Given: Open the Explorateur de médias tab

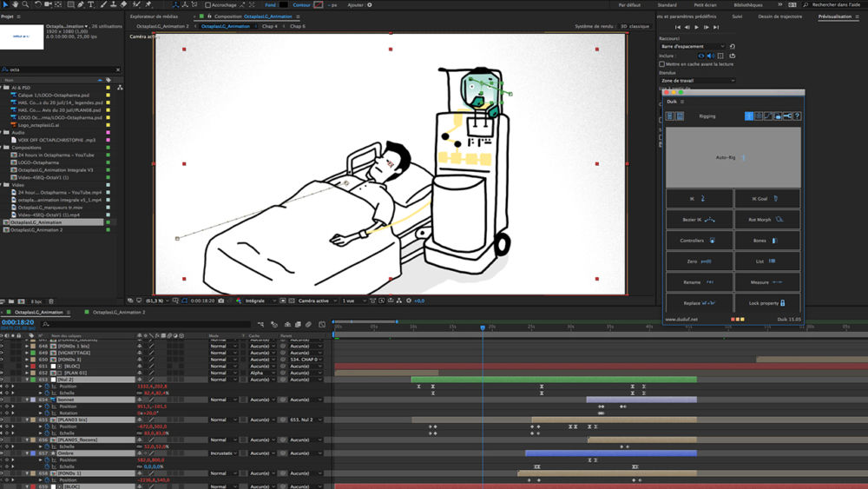Looking at the screenshot, I should pos(154,17).
